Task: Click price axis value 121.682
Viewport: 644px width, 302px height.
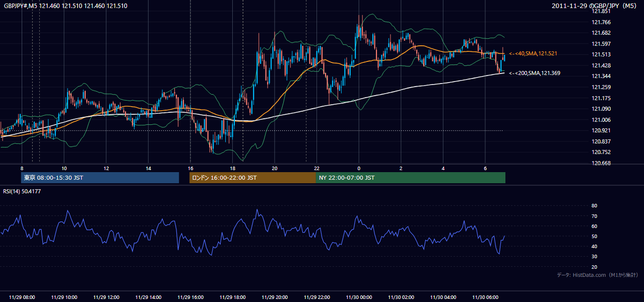Action: [x=601, y=33]
